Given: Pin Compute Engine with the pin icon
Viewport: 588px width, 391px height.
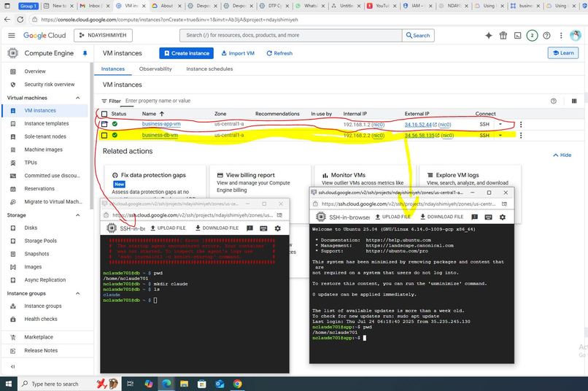Looking at the screenshot, I should (85, 53).
